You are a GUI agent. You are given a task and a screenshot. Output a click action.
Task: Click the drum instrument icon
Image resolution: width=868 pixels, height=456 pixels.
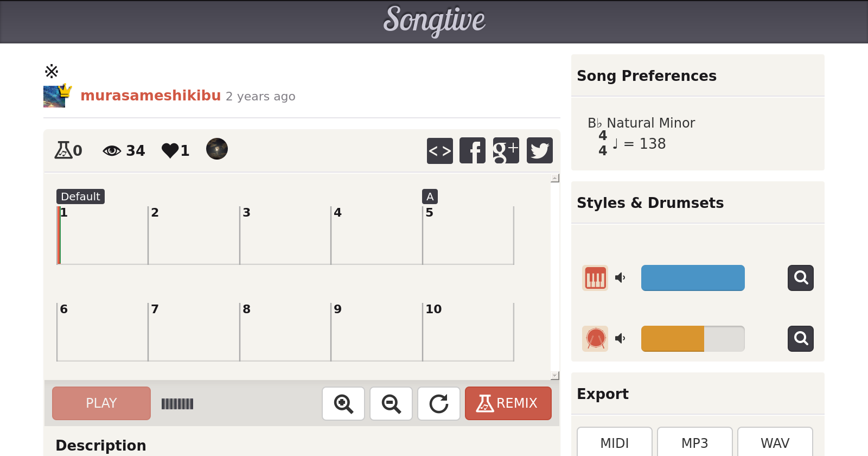click(595, 339)
